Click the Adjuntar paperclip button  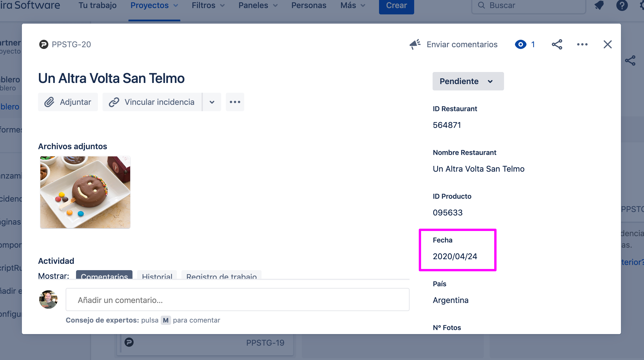pos(68,102)
